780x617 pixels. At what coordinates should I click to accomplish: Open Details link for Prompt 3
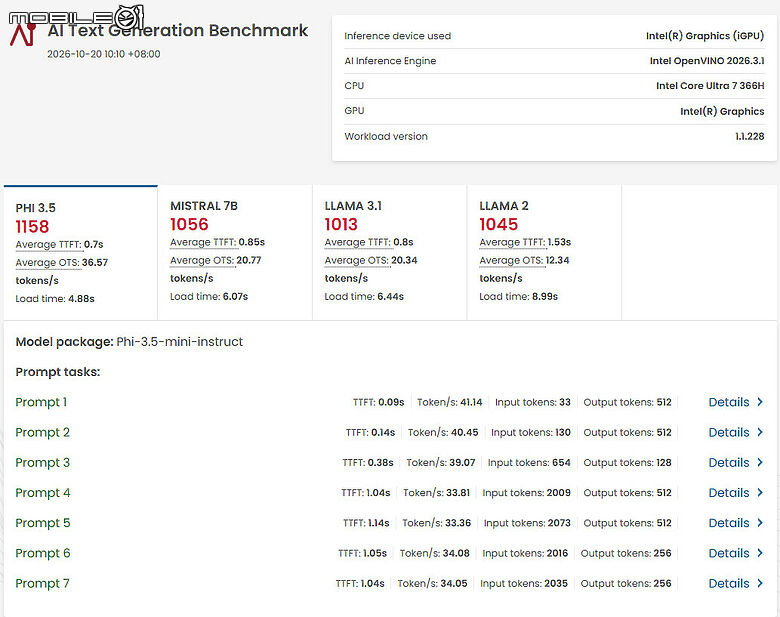729,463
